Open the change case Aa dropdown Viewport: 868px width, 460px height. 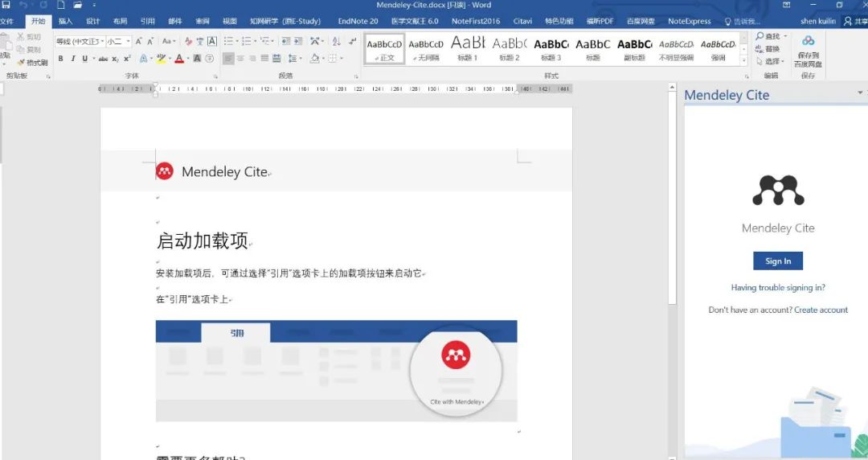coord(167,42)
